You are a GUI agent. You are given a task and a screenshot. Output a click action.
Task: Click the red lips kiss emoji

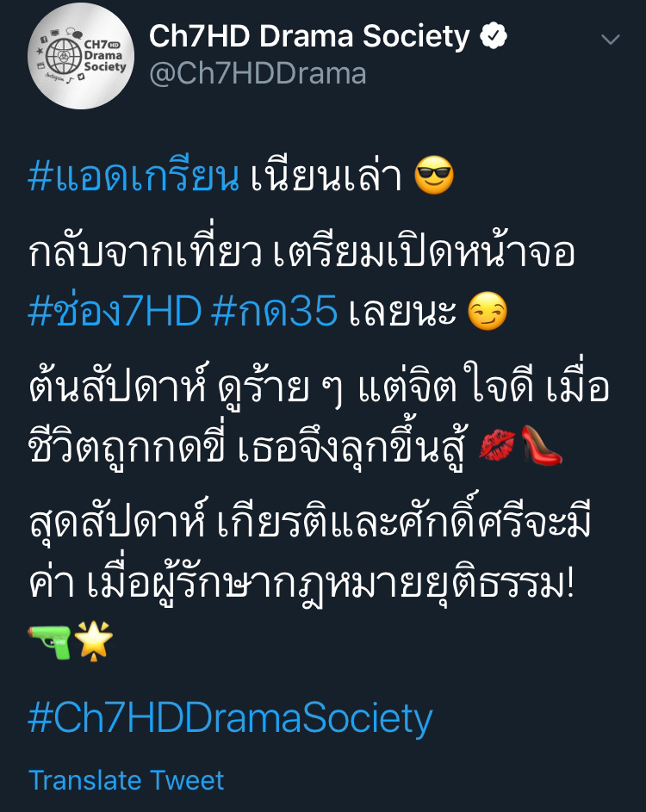(496, 445)
